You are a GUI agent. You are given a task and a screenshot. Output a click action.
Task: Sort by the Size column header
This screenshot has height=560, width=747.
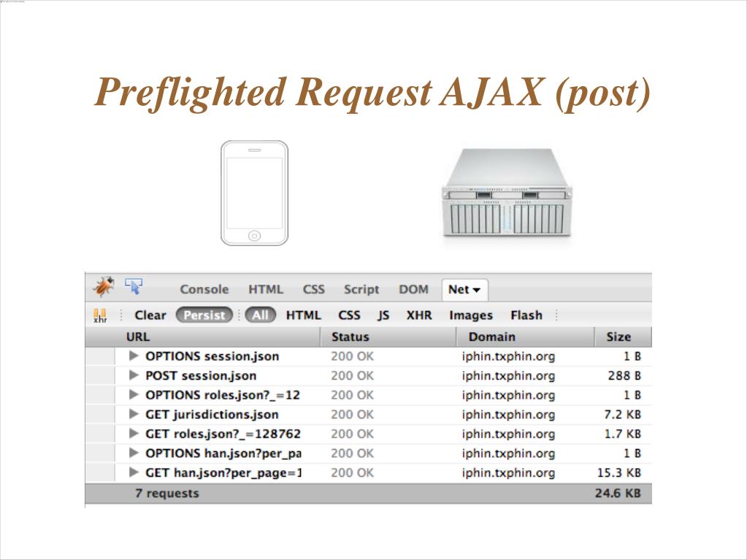pyautogui.click(x=623, y=337)
